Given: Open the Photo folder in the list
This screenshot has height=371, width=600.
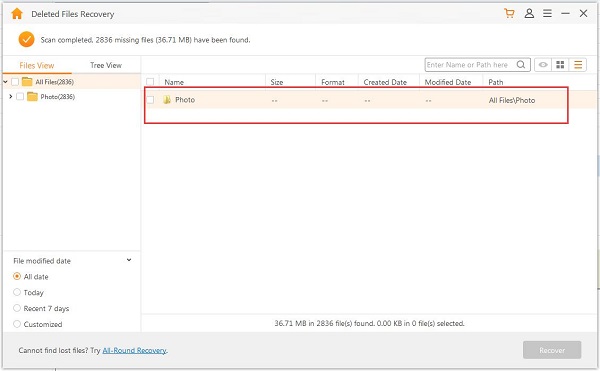Looking at the screenshot, I should (185, 100).
